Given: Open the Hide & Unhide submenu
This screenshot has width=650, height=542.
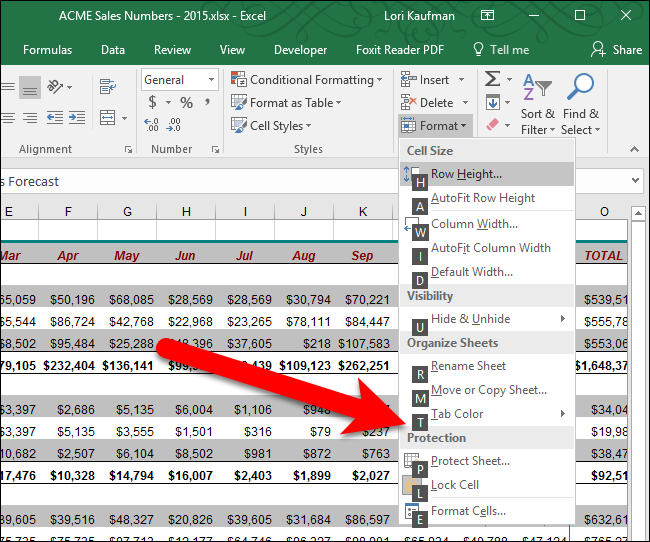Looking at the screenshot, I should click(x=470, y=319).
